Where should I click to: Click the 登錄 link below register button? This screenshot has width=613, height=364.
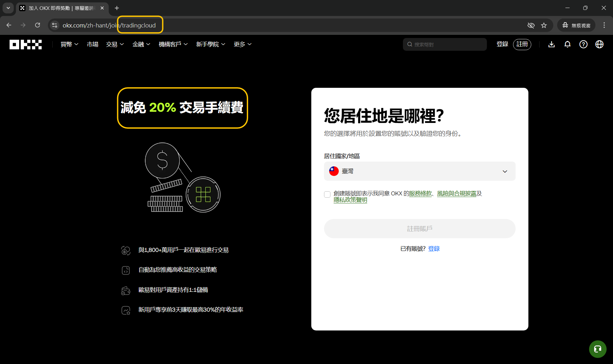tap(434, 248)
